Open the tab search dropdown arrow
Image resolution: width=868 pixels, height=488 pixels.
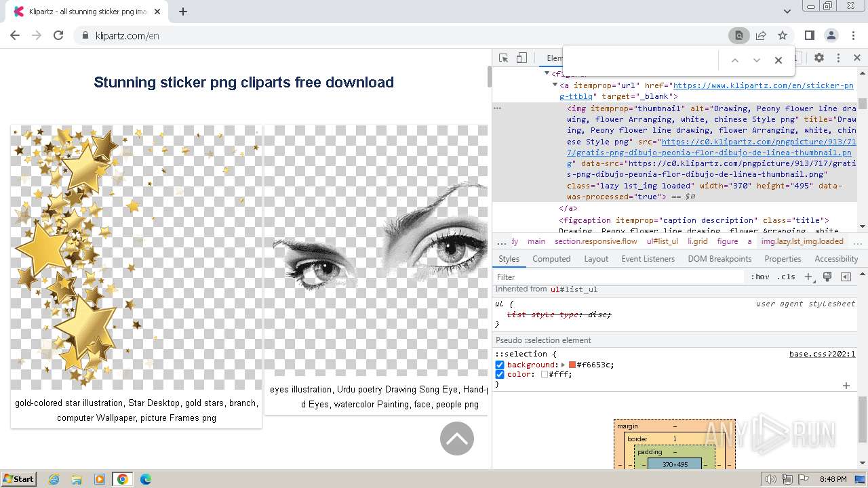[x=787, y=12]
